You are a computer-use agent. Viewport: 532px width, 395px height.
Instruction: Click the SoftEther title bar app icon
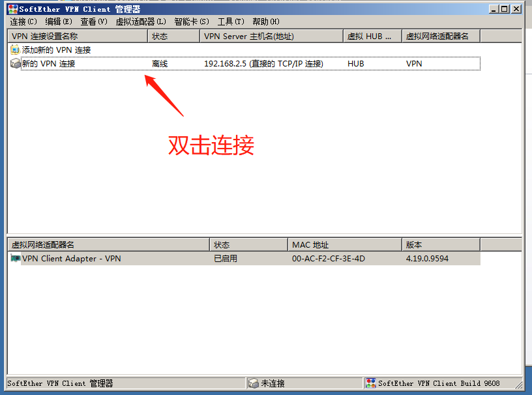[x=13, y=9]
